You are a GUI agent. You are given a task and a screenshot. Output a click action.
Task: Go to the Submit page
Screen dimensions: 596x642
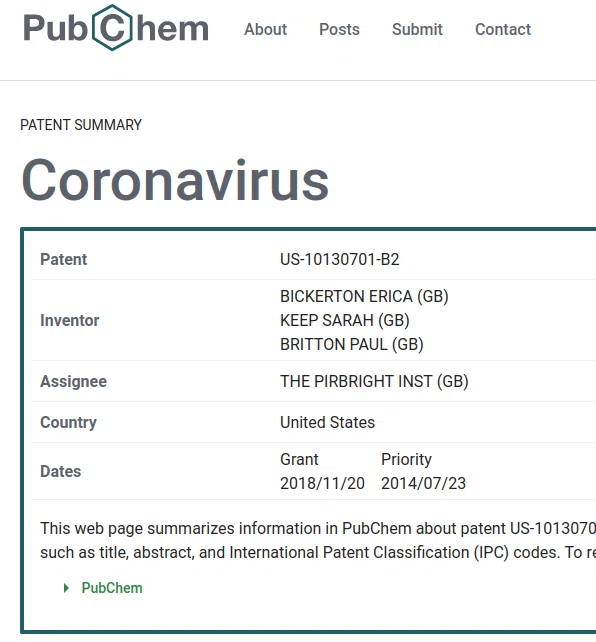[417, 29]
